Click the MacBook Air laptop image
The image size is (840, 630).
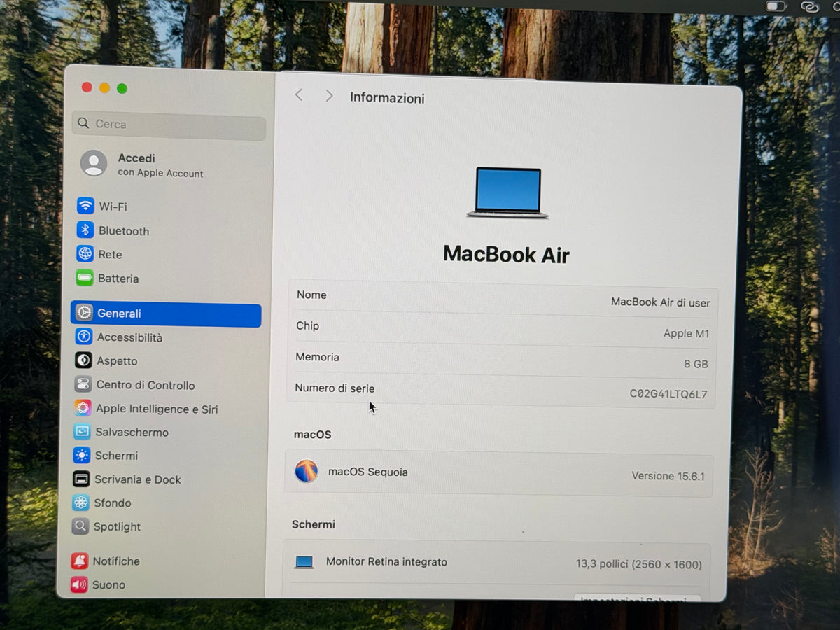coord(507,192)
